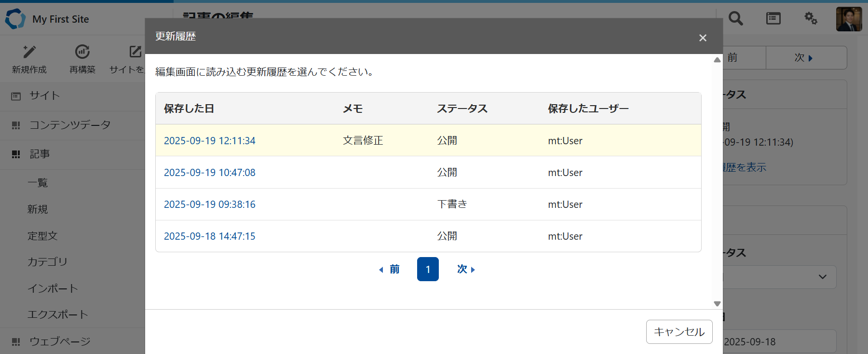Viewport: 868px width, 354px height.
Task: Click the user profile avatar
Action: 849,19
